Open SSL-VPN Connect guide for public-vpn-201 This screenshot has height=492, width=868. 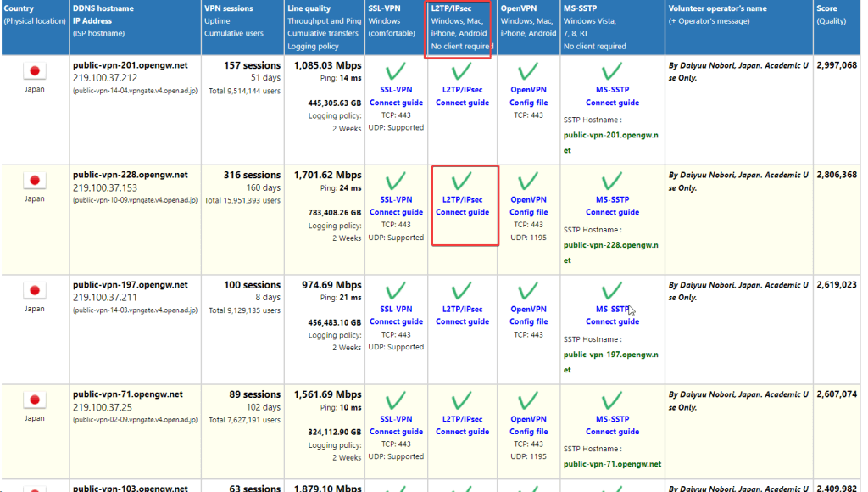pos(396,103)
